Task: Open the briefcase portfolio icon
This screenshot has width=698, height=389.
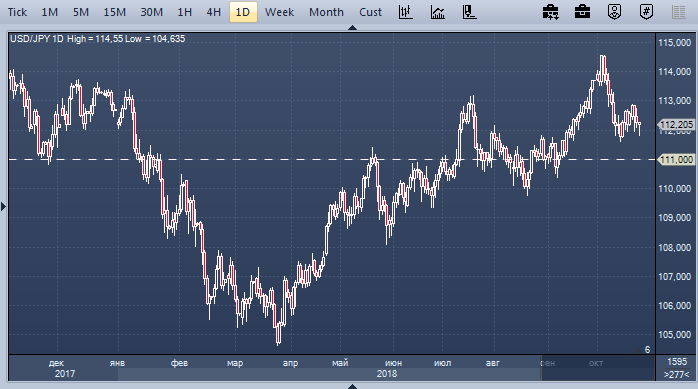Action: [x=582, y=12]
